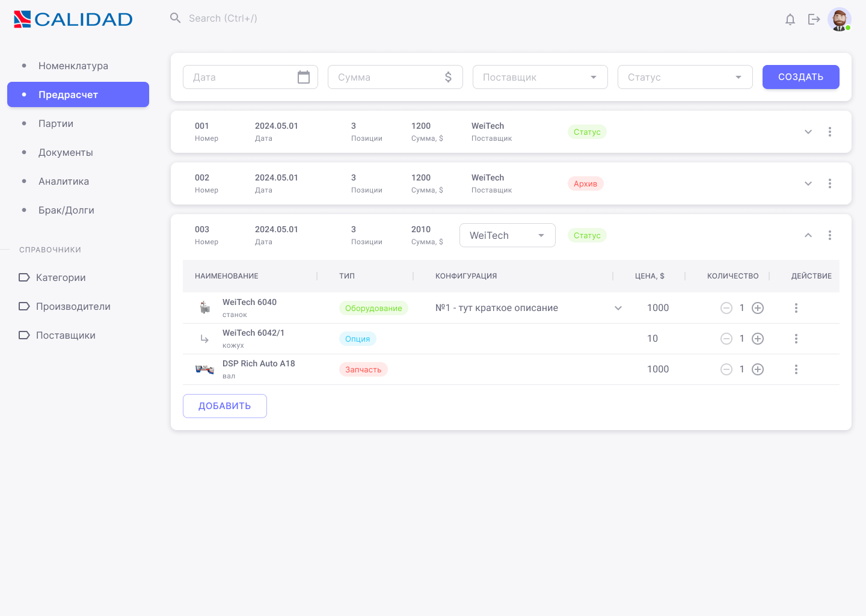Click WeiTech 6040 item name
Image resolution: width=866 pixels, height=616 pixels.
pyautogui.click(x=250, y=302)
